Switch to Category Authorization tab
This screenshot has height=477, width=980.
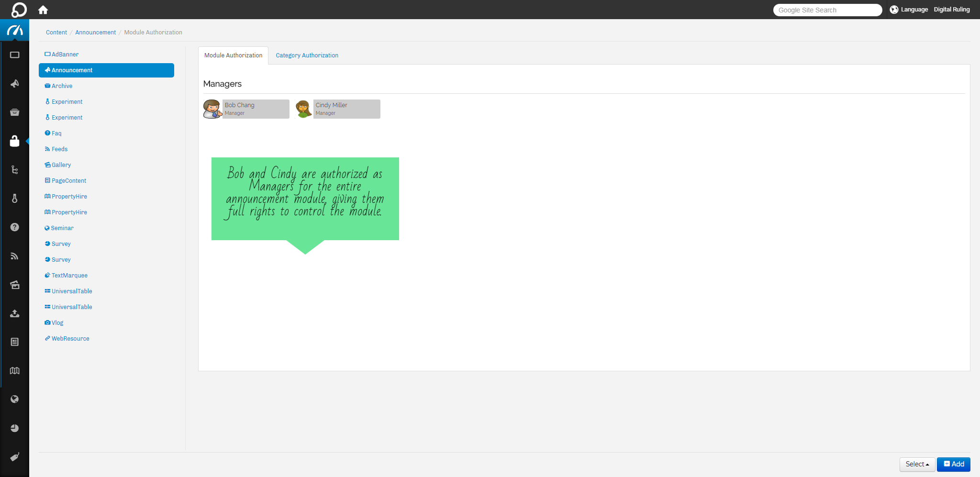(307, 55)
